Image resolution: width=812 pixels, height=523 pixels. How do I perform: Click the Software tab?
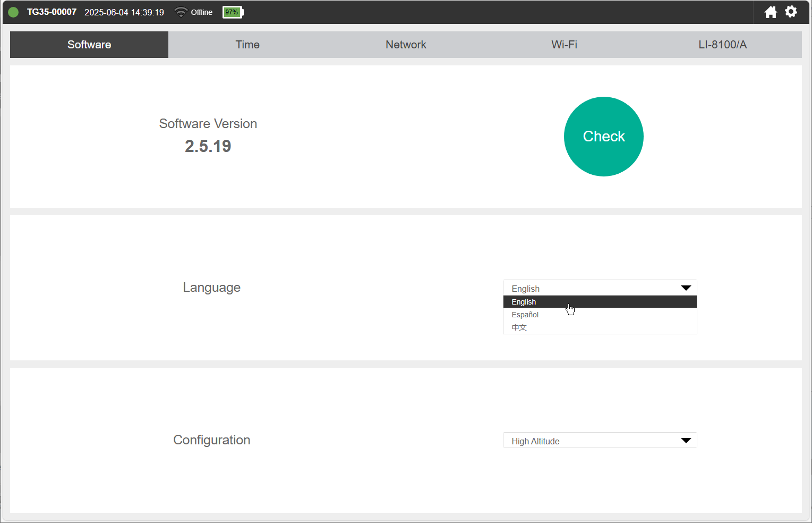(x=89, y=45)
